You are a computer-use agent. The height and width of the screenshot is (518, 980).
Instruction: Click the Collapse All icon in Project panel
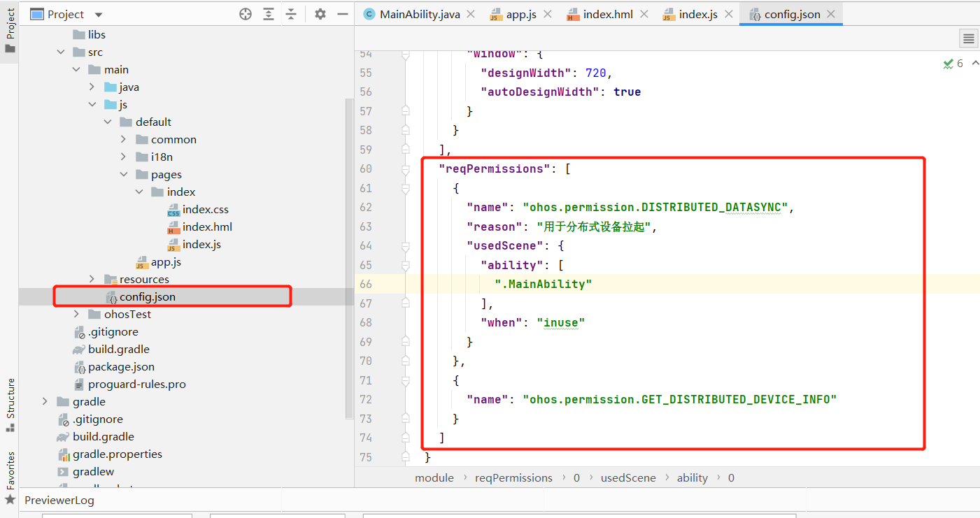(291, 14)
